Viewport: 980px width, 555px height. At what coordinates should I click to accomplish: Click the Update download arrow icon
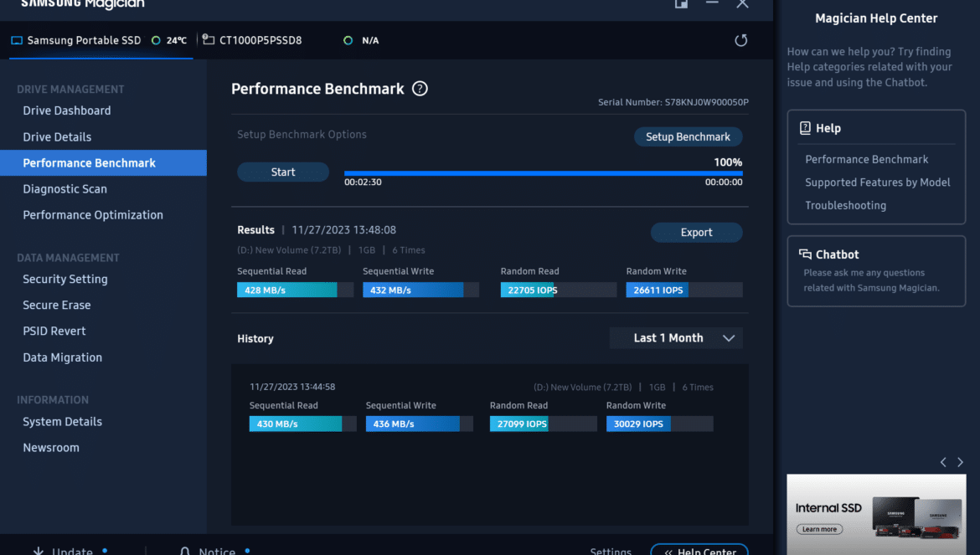pos(39,552)
